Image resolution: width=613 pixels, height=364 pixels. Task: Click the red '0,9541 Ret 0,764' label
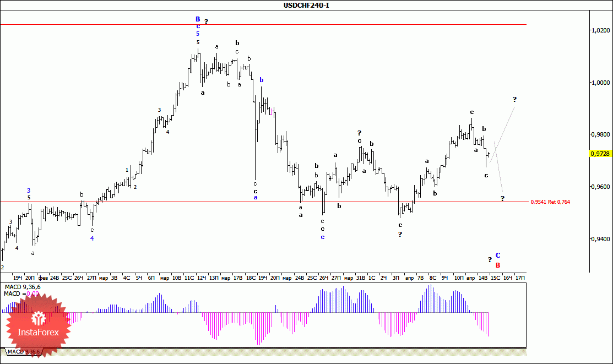coord(550,202)
